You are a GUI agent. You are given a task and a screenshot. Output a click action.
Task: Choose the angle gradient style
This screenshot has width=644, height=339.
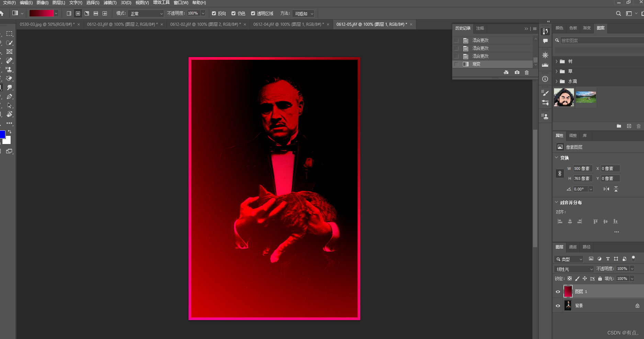click(x=87, y=13)
